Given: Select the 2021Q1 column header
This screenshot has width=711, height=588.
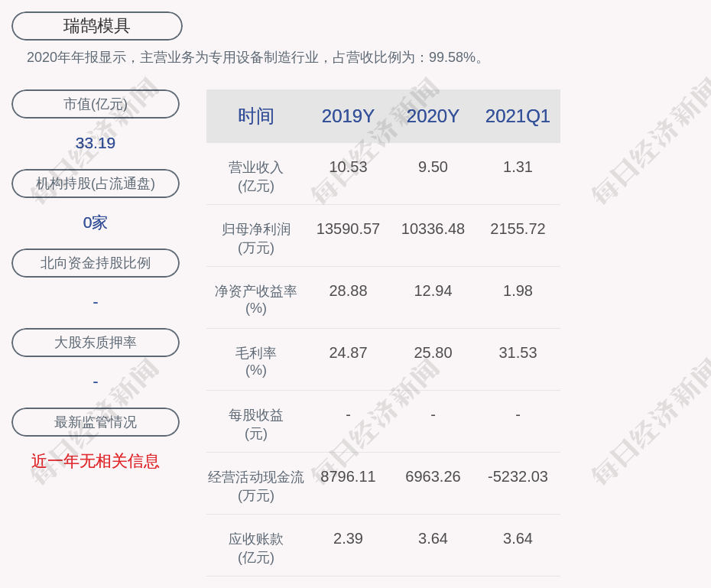Looking at the screenshot, I should click(518, 116).
